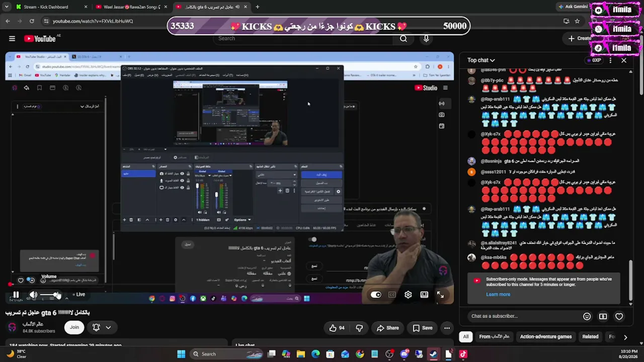Image resolution: width=644 pixels, height=362 pixels.
Task: Open Ask Gemini in the browser
Action: click(573, 7)
